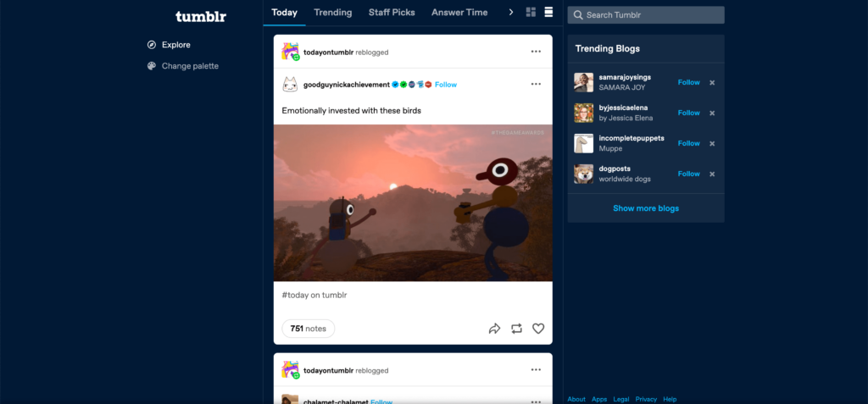Screen dimensions: 868x404
Task: Click the tumblr logo
Action: coord(200,16)
